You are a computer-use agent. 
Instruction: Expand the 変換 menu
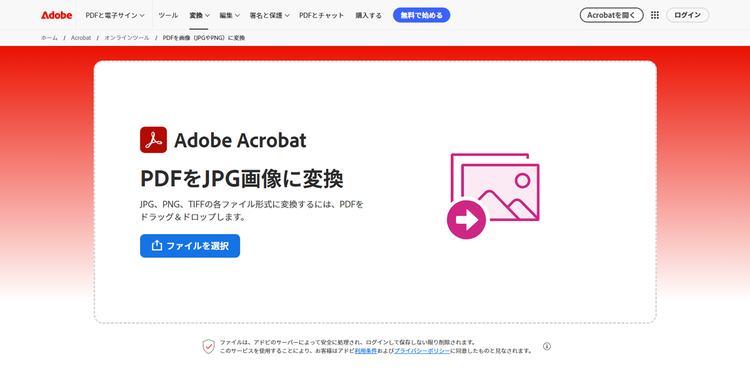point(199,15)
